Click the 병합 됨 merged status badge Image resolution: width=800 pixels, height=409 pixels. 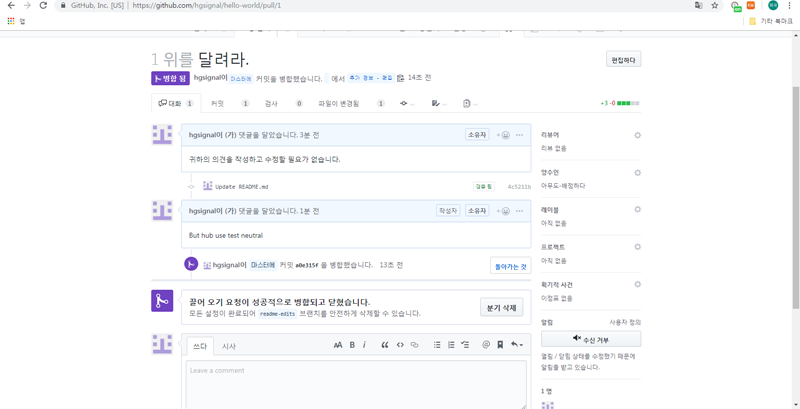click(x=170, y=78)
